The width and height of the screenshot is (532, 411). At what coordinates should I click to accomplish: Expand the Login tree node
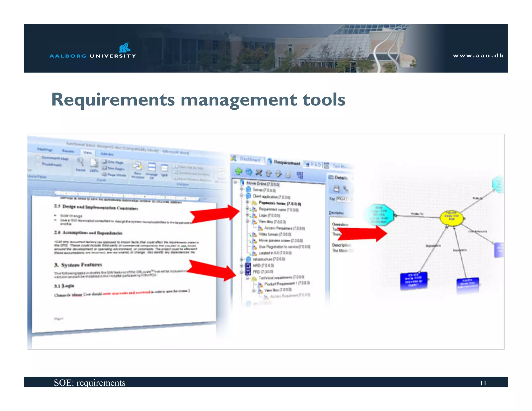[x=248, y=215]
